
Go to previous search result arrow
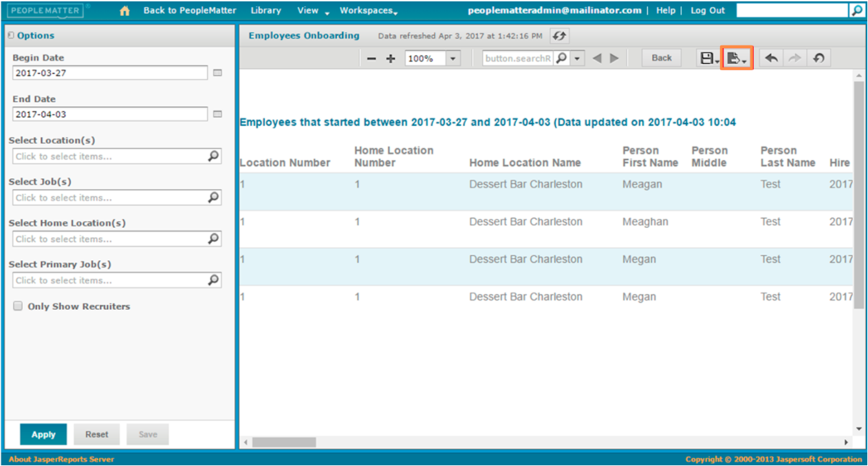click(x=597, y=59)
